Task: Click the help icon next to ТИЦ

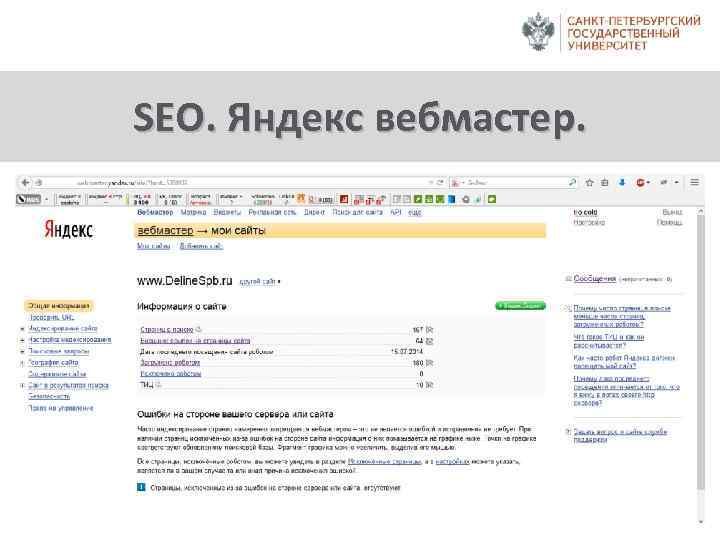Action: (x=158, y=385)
